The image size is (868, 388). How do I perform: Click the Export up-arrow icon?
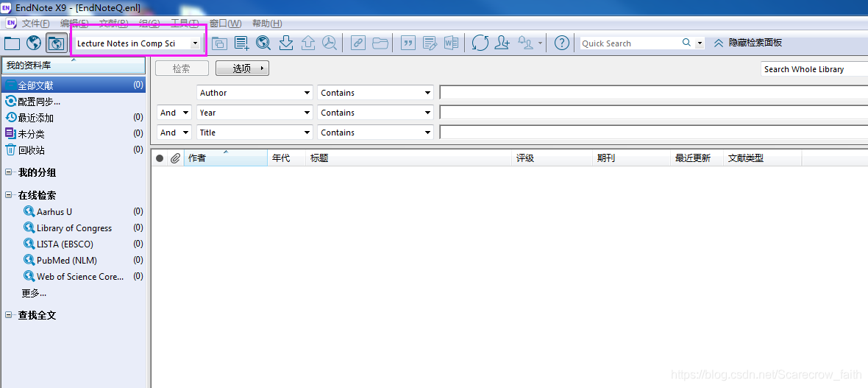(307, 43)
